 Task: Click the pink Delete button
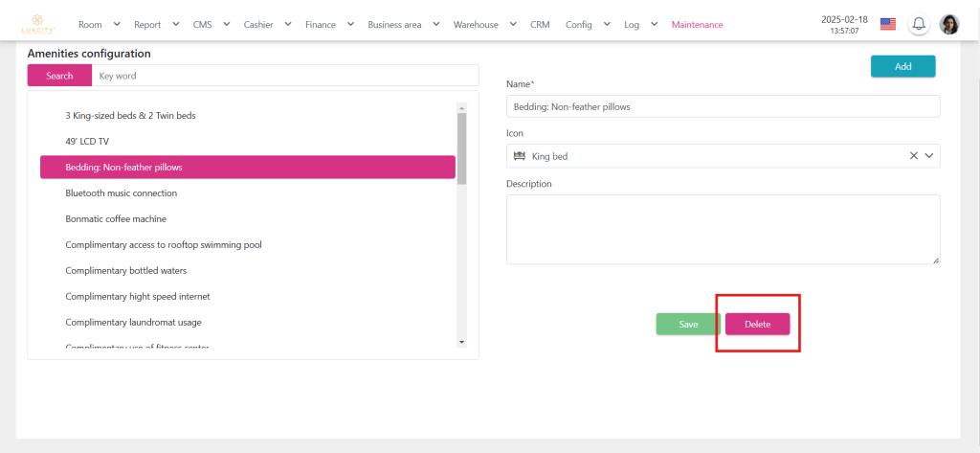pos(757,325)
